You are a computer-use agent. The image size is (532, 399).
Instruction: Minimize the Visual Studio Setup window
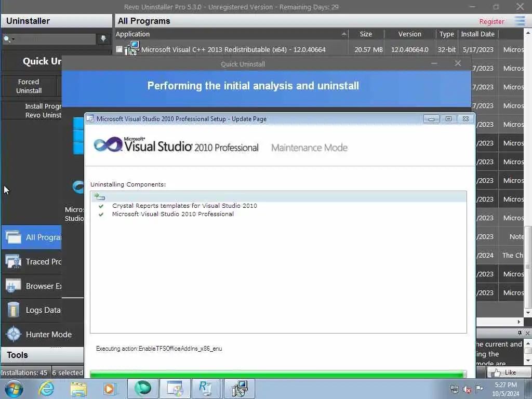click(431, 119)
